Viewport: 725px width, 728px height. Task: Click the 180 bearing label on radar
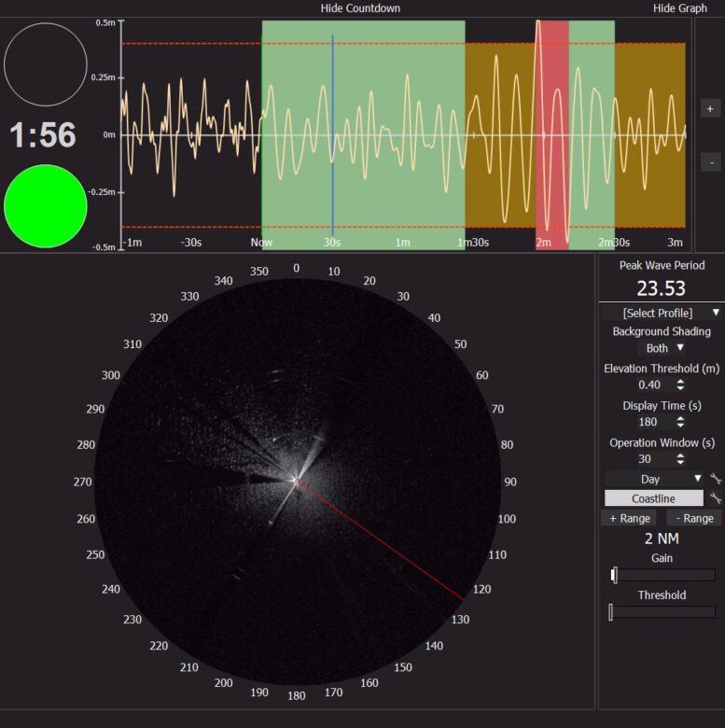[x=296, y=696]
